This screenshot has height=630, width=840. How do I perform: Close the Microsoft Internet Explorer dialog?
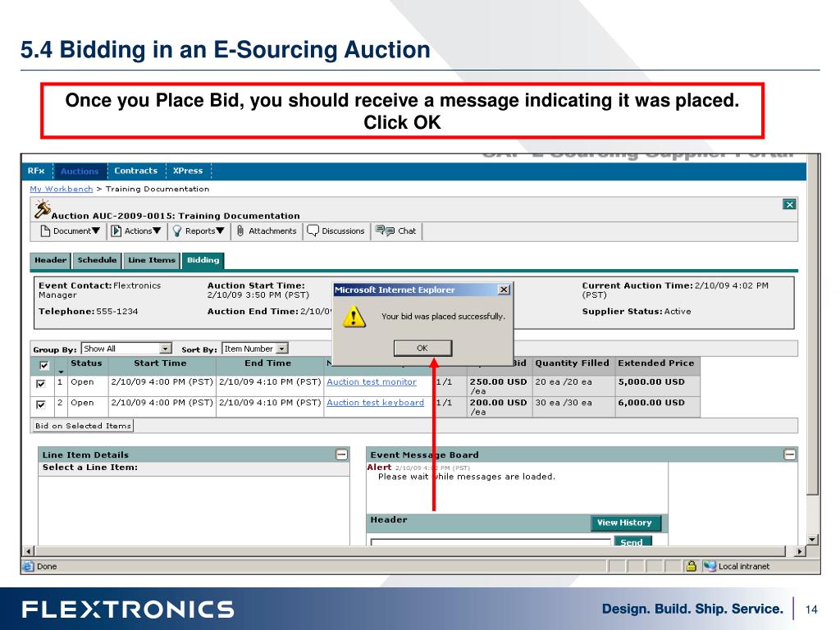coord(504,290)
